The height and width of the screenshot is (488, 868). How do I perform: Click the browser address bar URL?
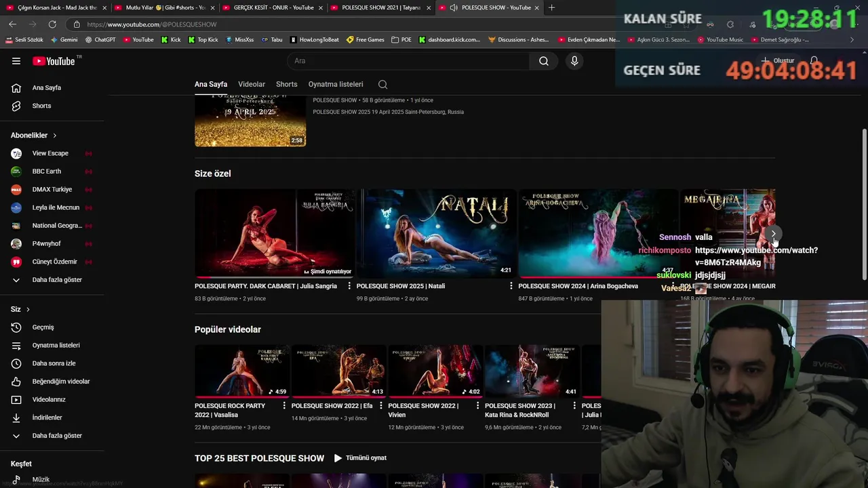pos(152,24)
